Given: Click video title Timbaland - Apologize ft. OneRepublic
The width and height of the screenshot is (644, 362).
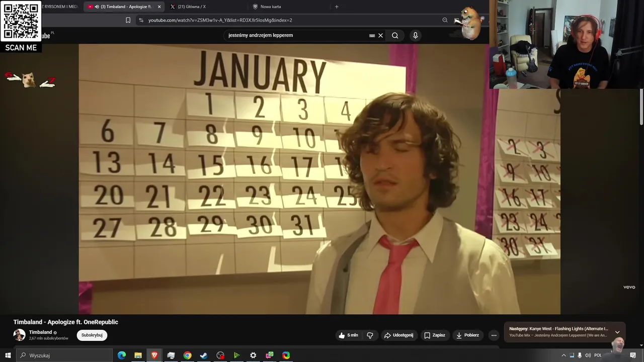Looking at the screenshot, I should pos(65,322).
